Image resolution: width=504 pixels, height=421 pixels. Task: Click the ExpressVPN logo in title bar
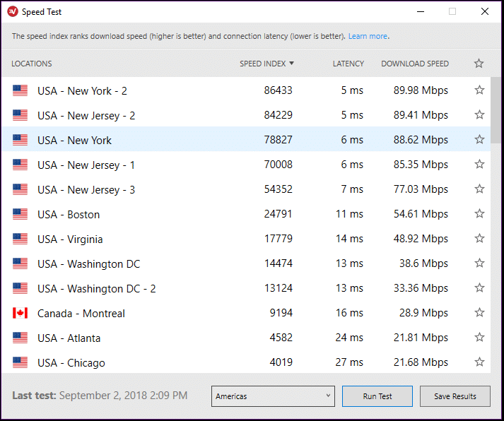click(13, 11)
